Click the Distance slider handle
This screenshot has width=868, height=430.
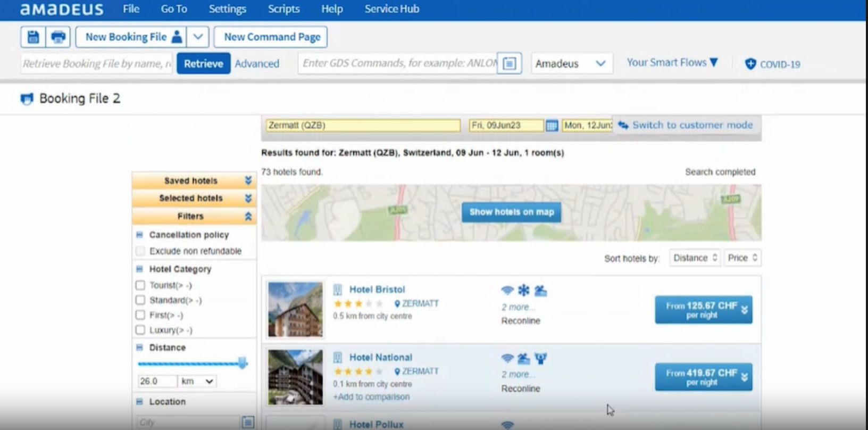pyautogui.click(x=243, y=363)
